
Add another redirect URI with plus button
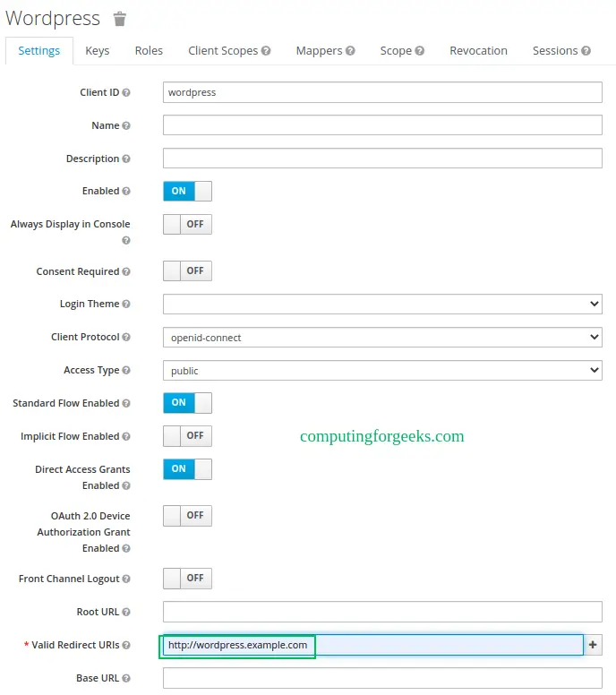pos(593,645)
